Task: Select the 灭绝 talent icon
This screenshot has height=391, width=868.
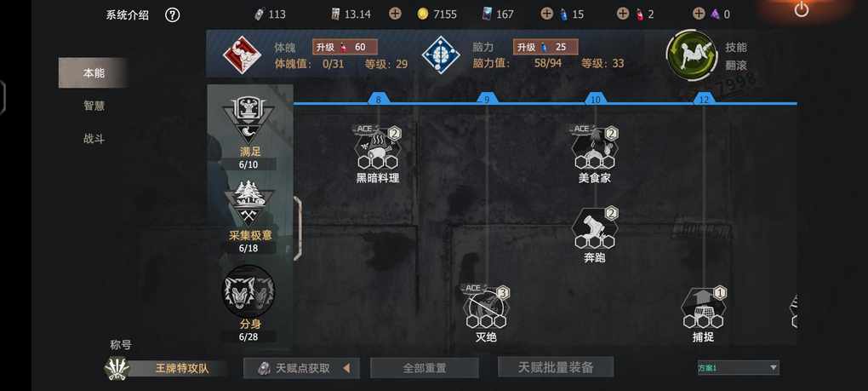Action: point(486,307)
